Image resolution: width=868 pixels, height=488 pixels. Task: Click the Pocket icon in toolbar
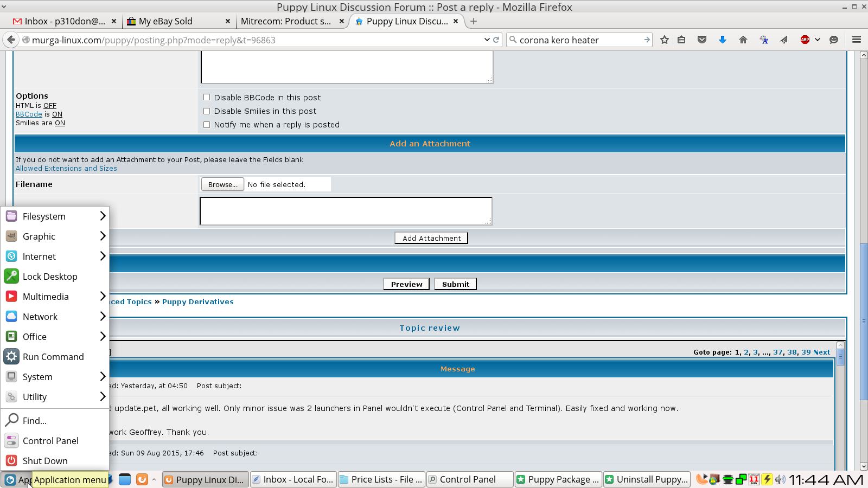click(702, 40)
